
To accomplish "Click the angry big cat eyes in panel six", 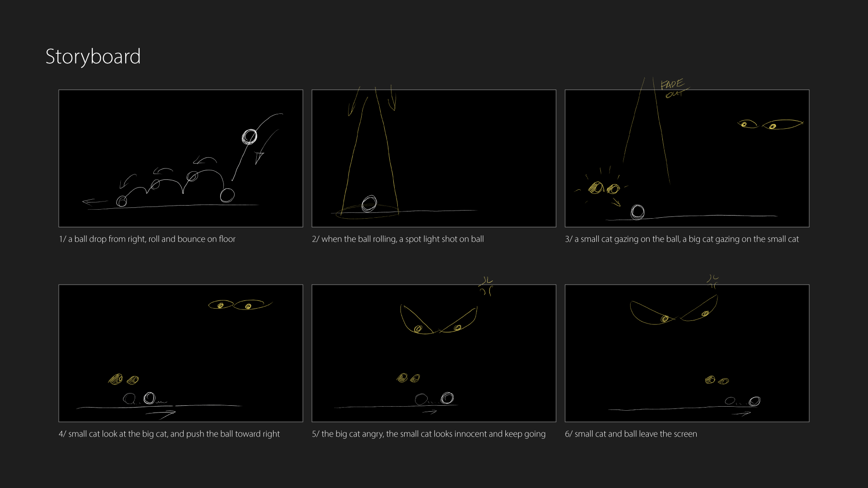I will [674, 310].
